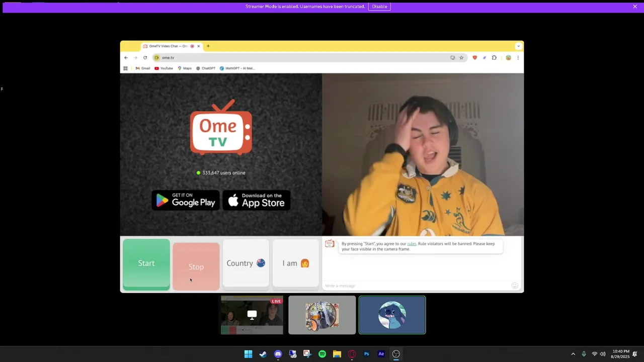Screen dimensions: 644x362
Task: Go back in the browser
Action: [x=126, y=58]
